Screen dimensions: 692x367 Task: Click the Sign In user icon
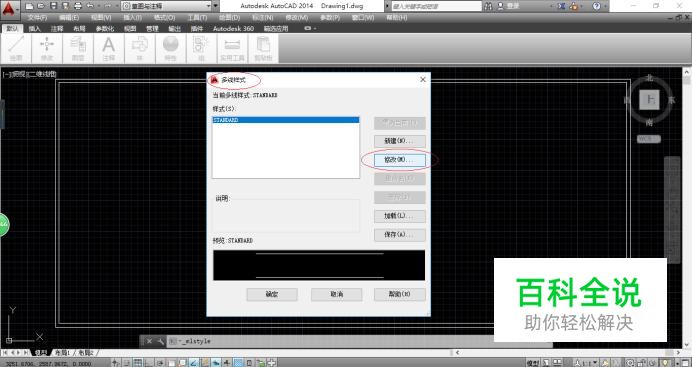(500, 6)
